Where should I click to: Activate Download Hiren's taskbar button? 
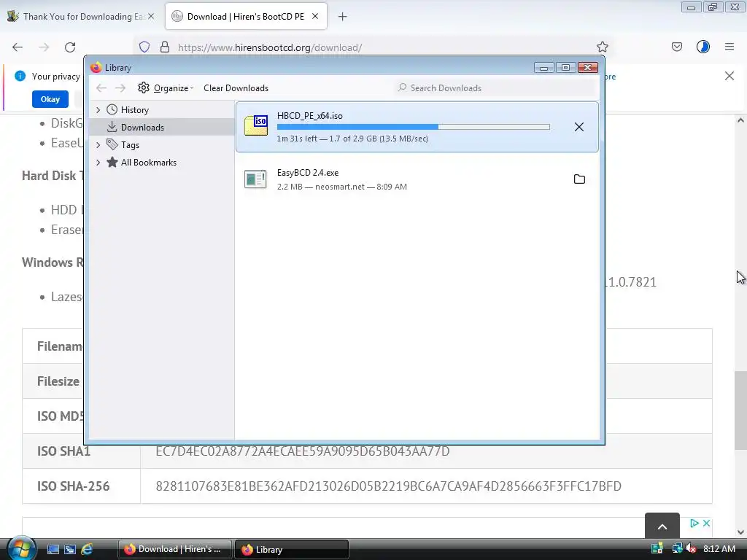tap(174, 549)
